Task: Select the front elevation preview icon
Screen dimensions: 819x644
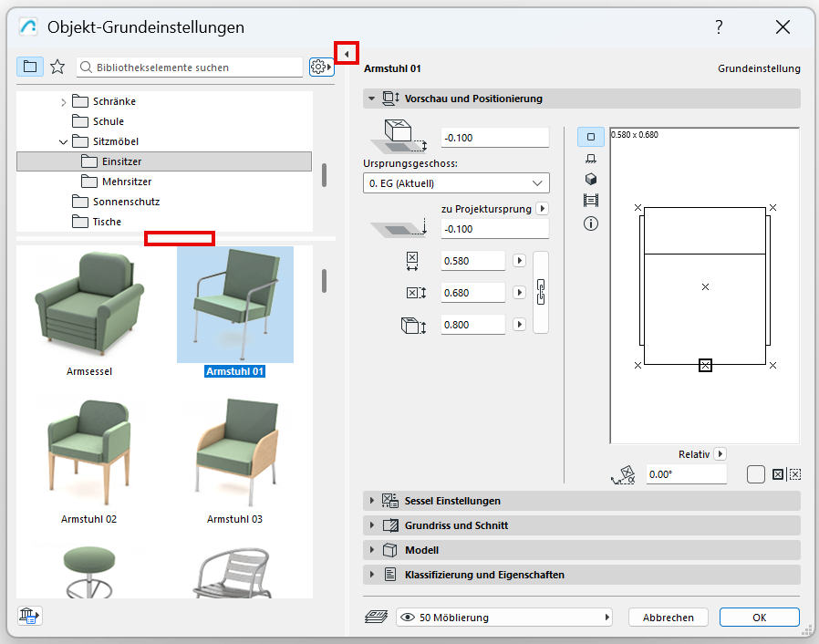Action: [591, 158]
